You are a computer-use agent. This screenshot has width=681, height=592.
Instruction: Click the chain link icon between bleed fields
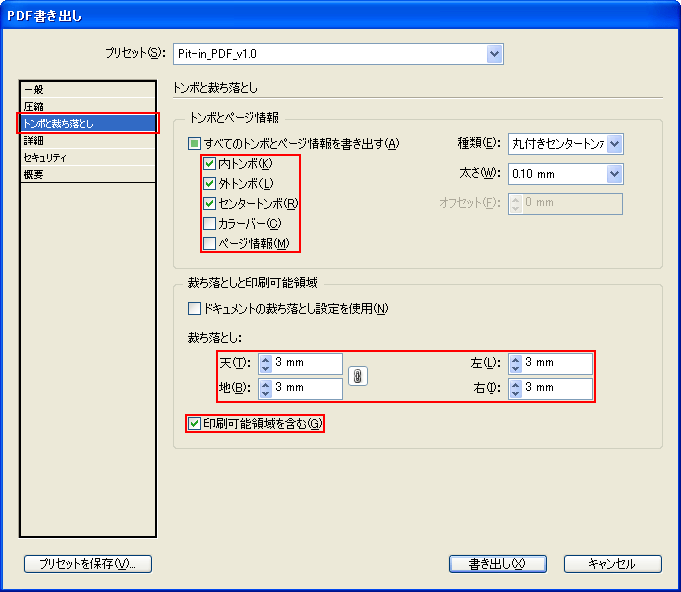tap(357, 376)
